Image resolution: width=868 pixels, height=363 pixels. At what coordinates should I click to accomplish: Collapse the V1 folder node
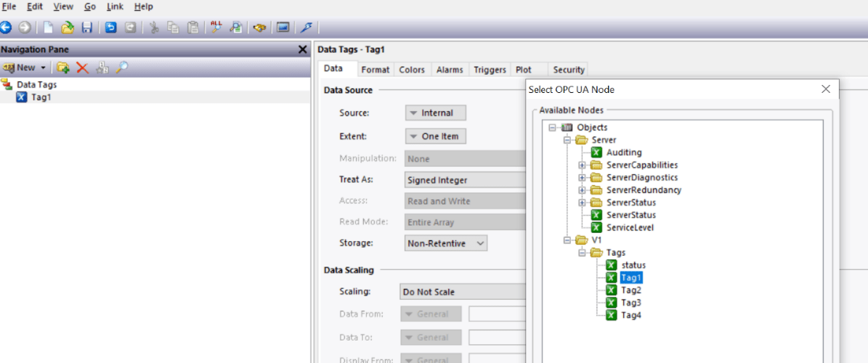click(x=567, y=240)
